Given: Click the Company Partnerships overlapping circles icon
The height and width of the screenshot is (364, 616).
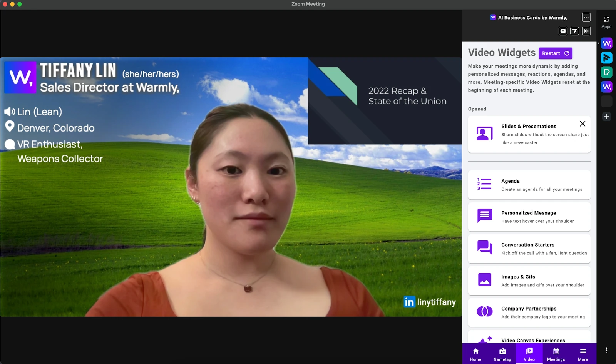Looking at the screenshot, I should [485, 311].
